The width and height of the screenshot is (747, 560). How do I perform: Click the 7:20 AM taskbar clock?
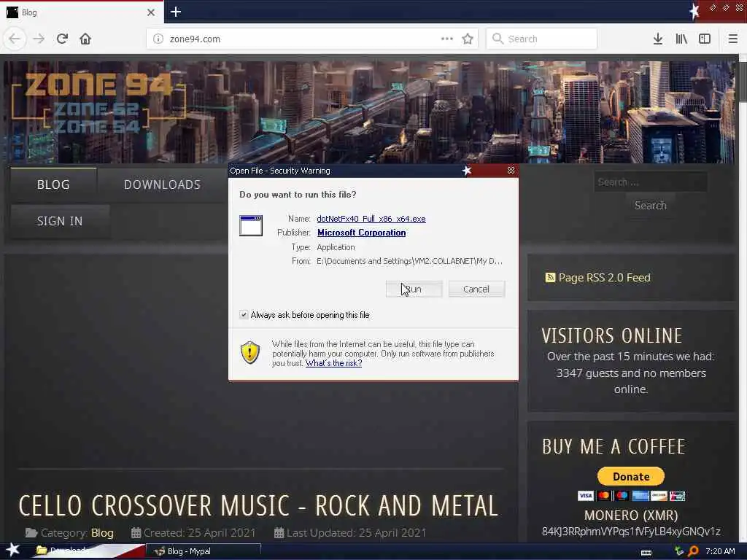click(x=720, y=551)
